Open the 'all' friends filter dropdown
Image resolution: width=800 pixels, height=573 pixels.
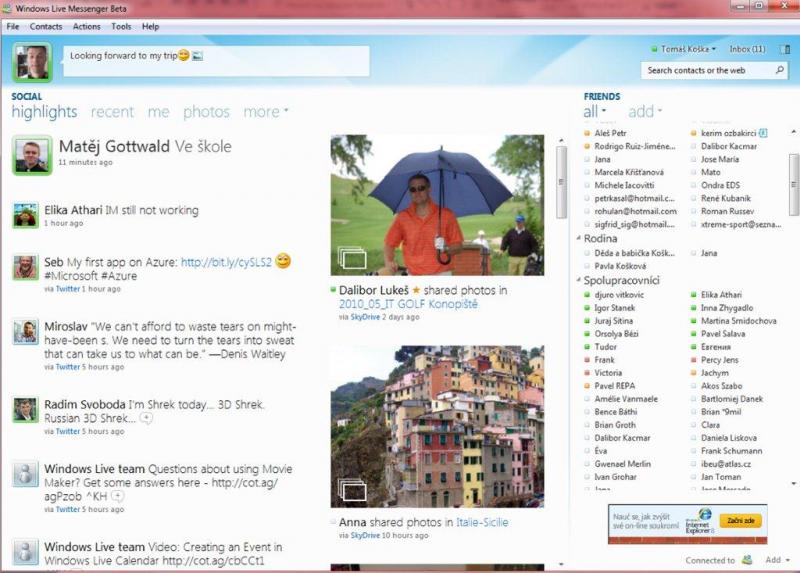(595, 111)
